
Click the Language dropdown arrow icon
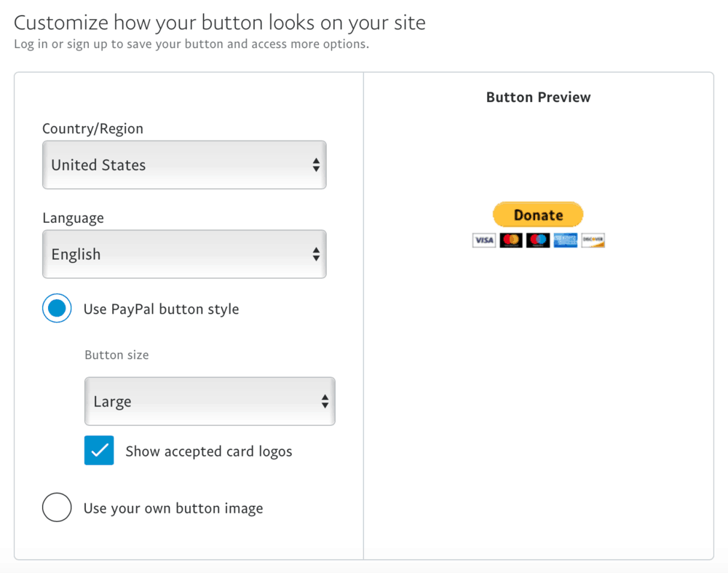coord(316,254)
